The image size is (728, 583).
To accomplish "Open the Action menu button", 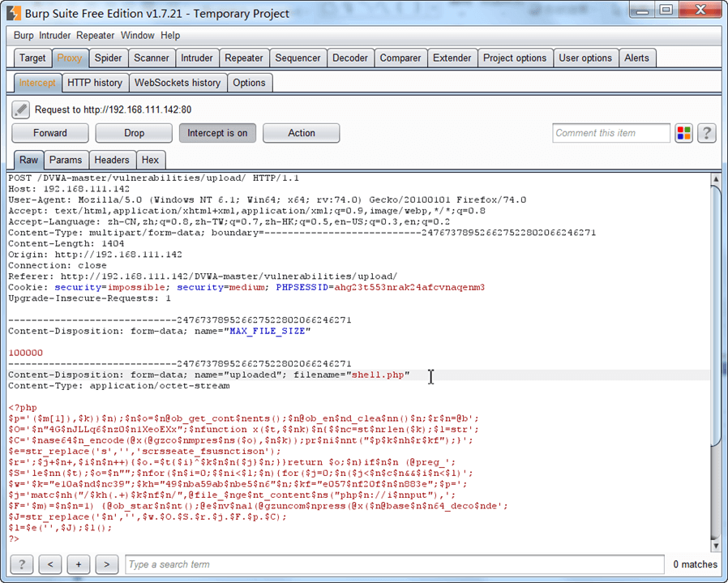I will point(302,133).
